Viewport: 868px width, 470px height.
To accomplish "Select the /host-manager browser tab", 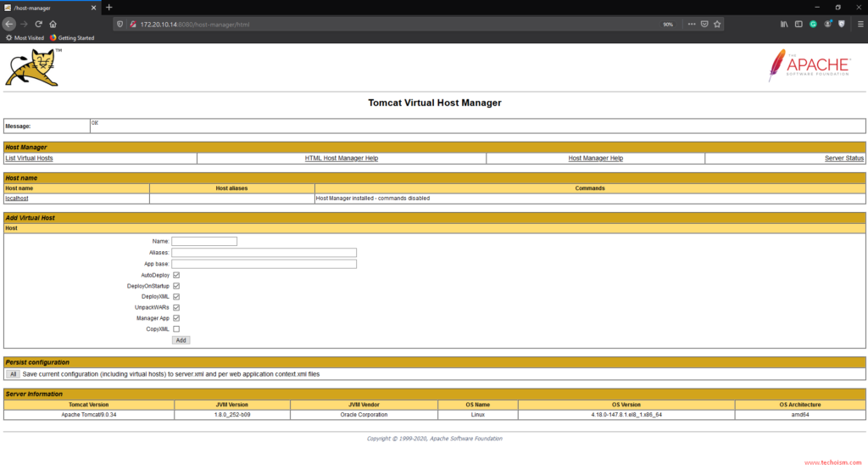I will click(x=50, y=8).
